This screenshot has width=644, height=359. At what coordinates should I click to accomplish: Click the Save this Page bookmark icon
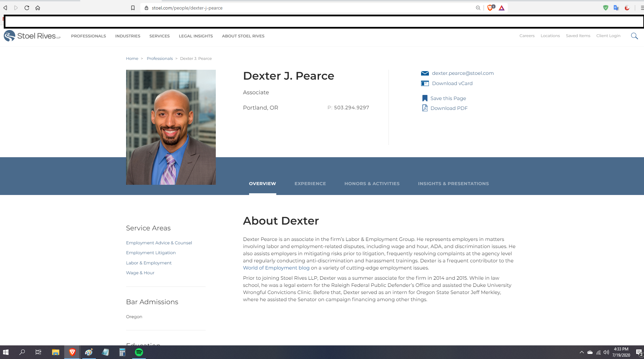pos(425,98)
